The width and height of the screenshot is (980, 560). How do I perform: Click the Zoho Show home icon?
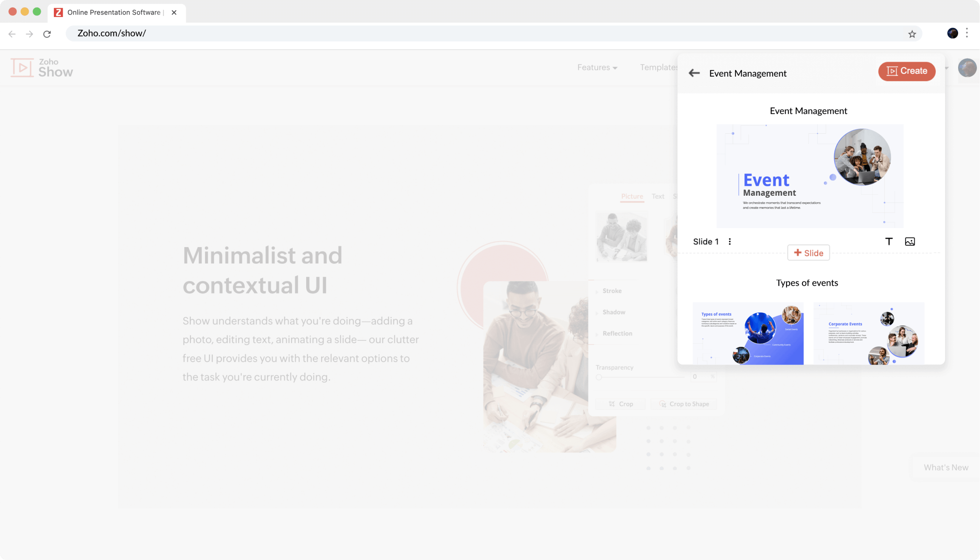coord(42,67)
